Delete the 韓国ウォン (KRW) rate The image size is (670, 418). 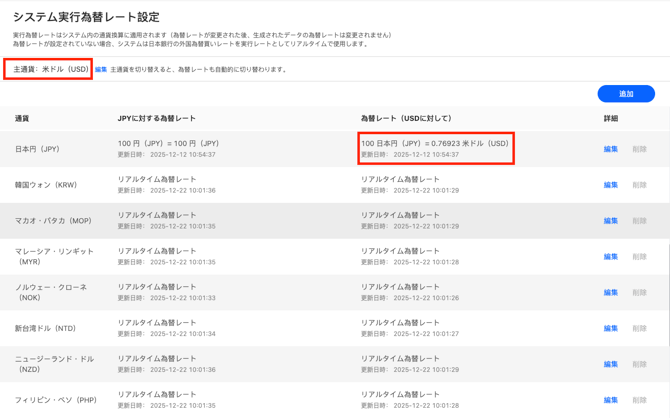(639, 185)
